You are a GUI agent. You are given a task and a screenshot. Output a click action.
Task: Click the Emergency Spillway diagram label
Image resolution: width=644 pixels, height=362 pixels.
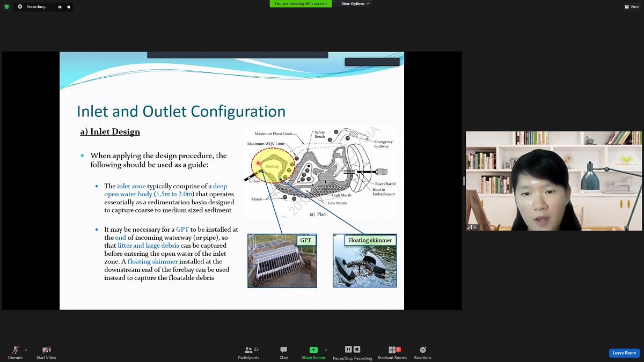383,144
